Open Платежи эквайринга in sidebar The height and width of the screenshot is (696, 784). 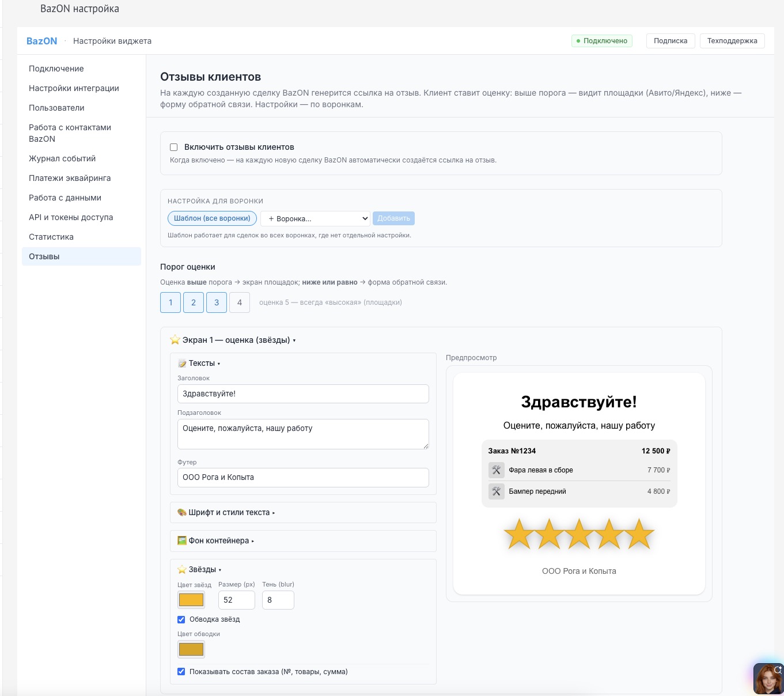(x=81, y=178)
